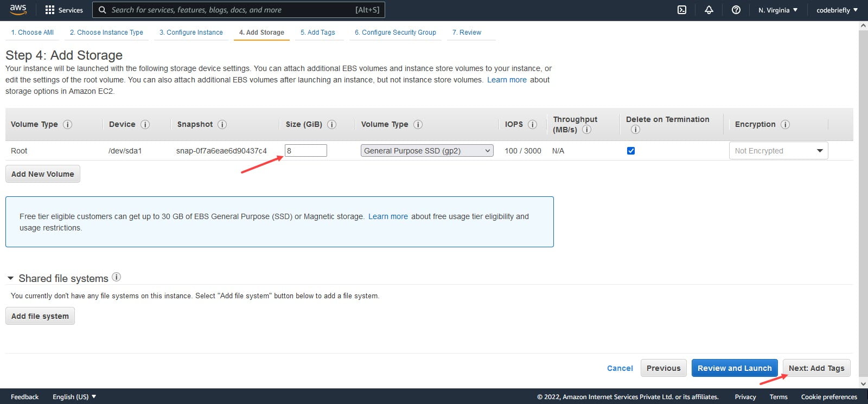Show info icon for IOPS column

tap(532, 124)
